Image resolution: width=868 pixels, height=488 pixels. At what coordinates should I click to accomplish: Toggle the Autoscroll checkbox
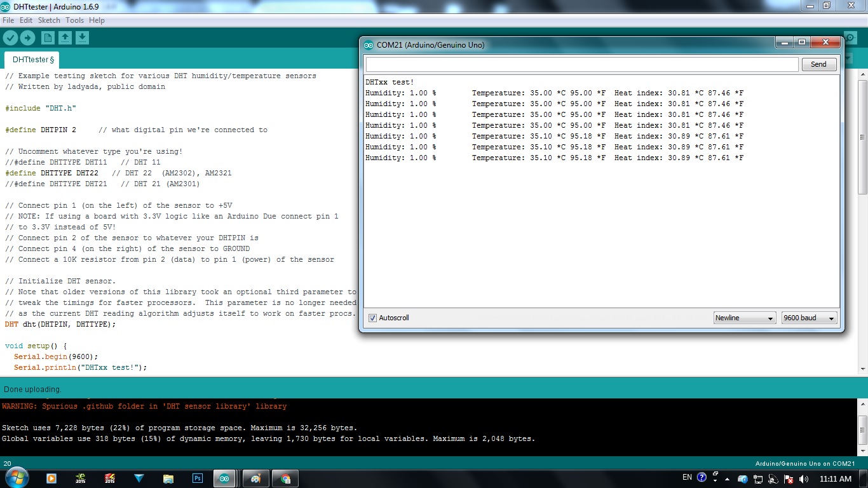373,318
